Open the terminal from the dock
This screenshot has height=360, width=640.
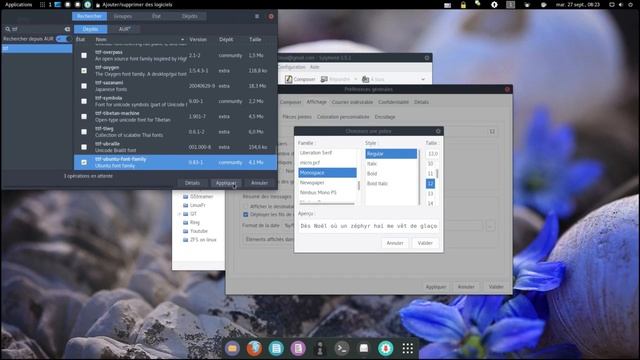[342, 348]
